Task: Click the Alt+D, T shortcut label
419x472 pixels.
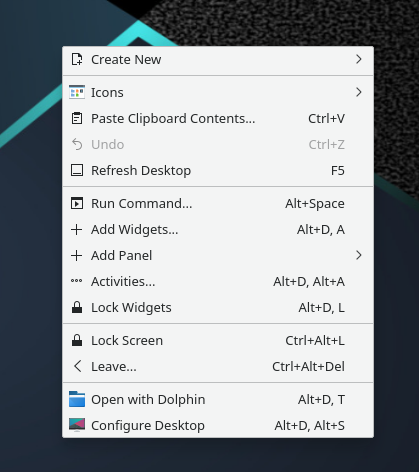Action: coord(321,400)
